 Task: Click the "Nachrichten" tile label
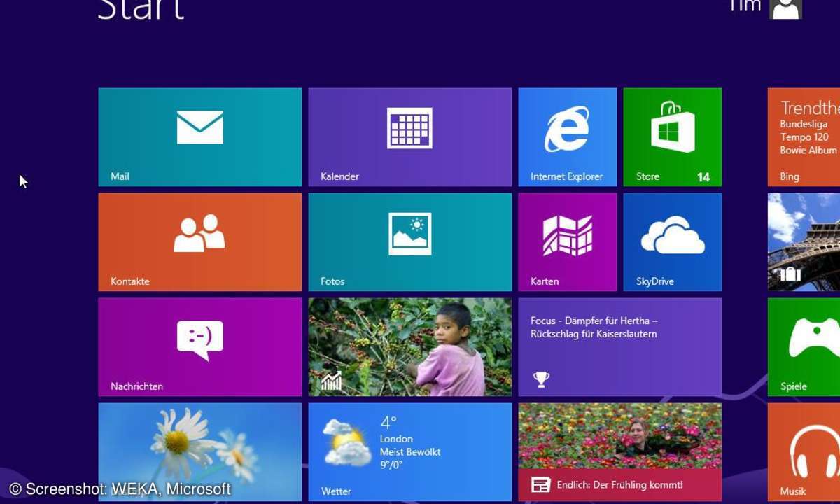[x=136, y=386]
